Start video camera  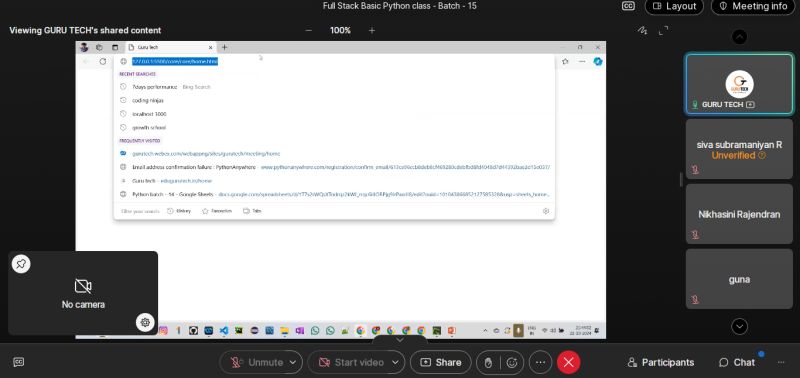(351, 362)
